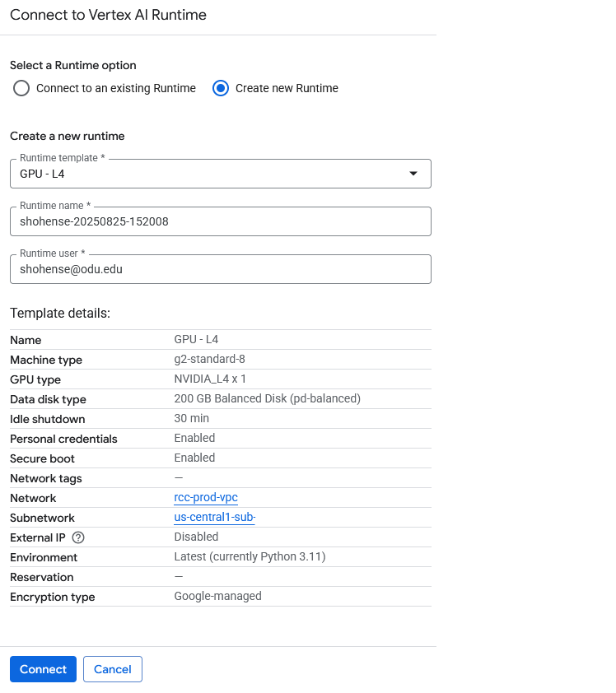Screen dimensions: 616x693
Task: Click the Connect to Vertex AI Runtime title
Action: (108, 15)
